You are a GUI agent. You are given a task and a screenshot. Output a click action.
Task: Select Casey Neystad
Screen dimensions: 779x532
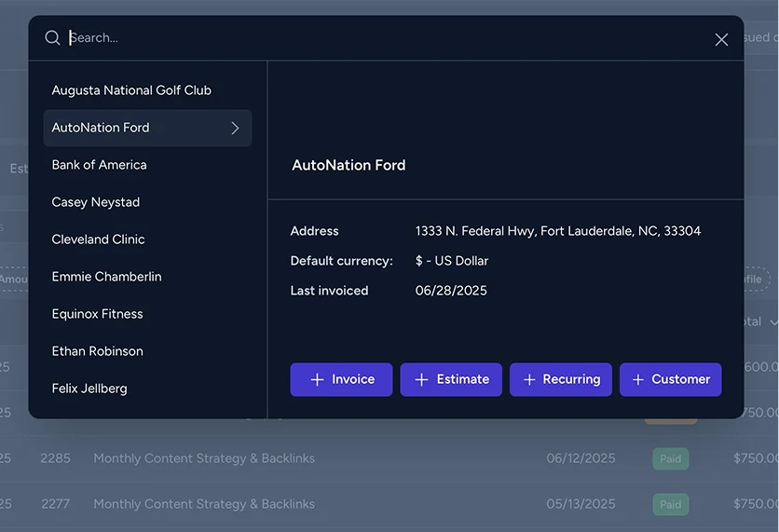147,202
